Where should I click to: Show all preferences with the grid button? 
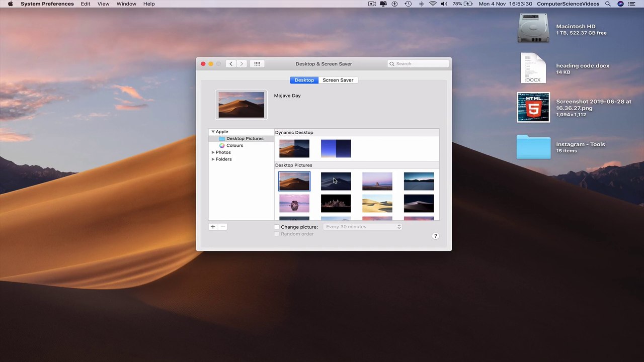tap(257, 64)
